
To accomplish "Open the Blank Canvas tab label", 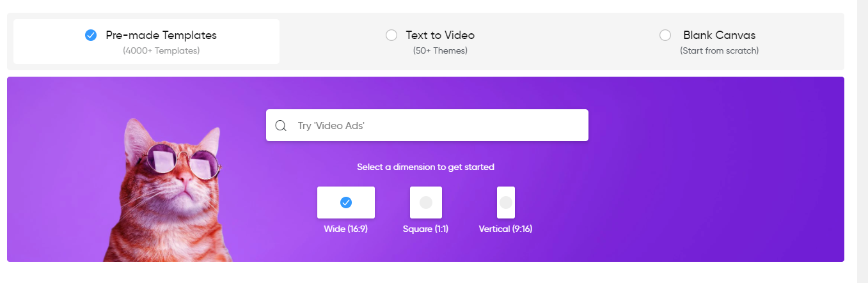I will coord(720,35).
